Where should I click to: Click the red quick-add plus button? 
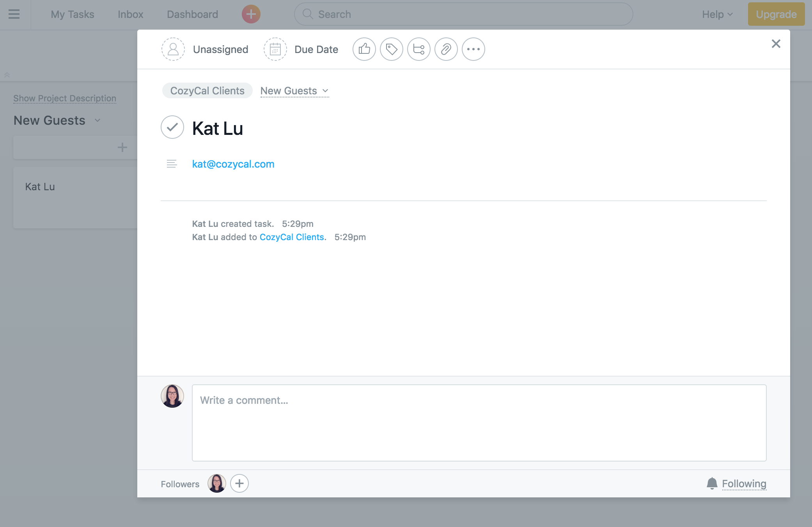tap(251, 14)
